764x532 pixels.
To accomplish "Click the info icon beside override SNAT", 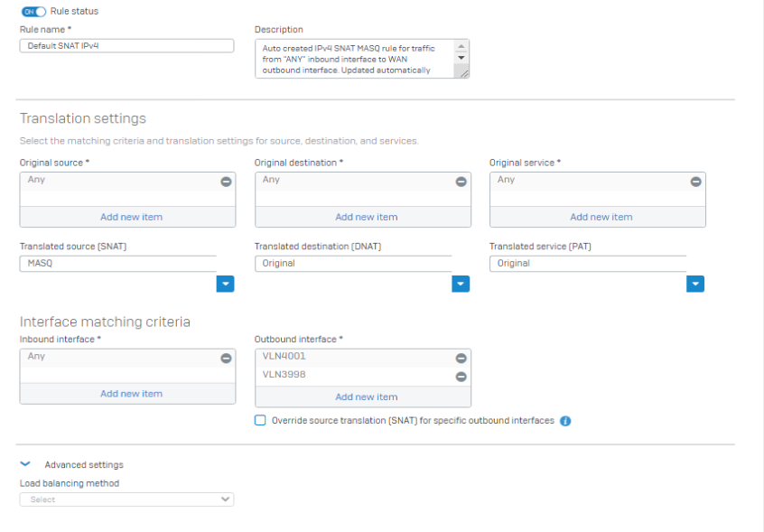I will (565, 421).
